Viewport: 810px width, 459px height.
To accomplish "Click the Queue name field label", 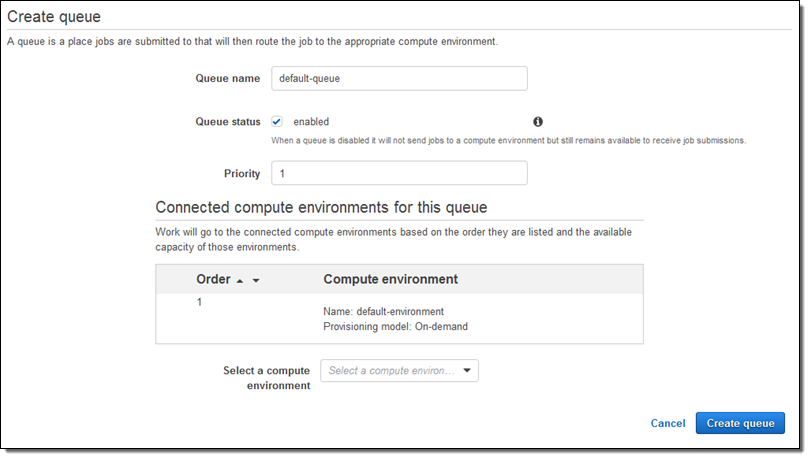I will coord(228,79).
